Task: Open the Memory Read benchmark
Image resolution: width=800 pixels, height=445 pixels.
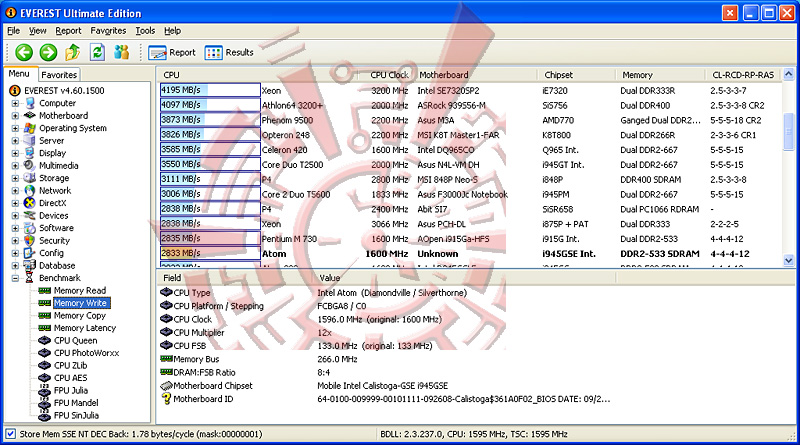Action: pos(80,290)
